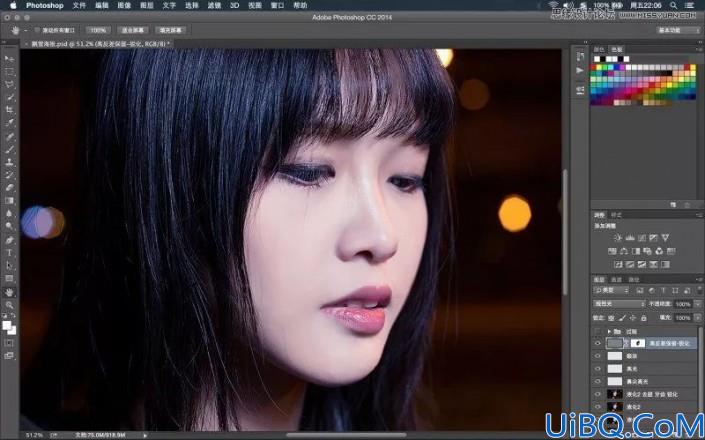
Task: Select the Path Selection tool
Action: tap(9, 266)
